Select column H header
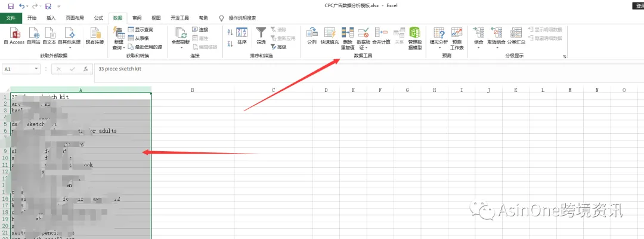Viewport: 644px width, 239px height. (x=434, y=90)
